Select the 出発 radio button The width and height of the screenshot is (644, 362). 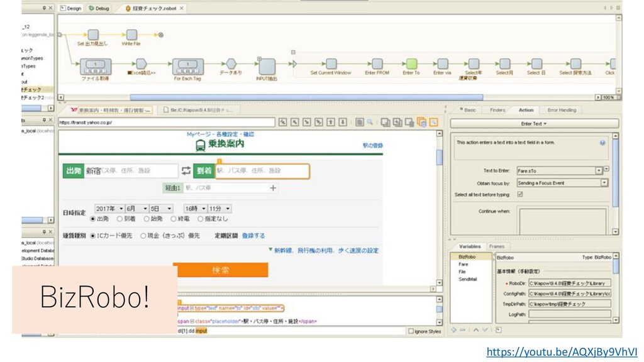[93, 219]
